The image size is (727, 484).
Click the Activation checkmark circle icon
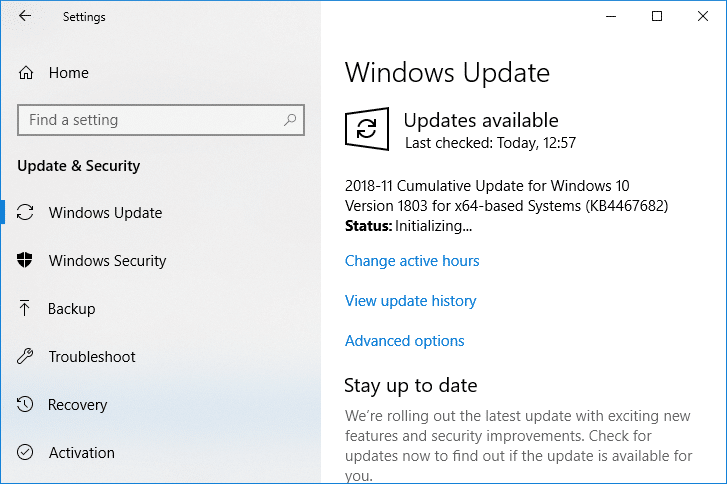[x=26, y=453]
